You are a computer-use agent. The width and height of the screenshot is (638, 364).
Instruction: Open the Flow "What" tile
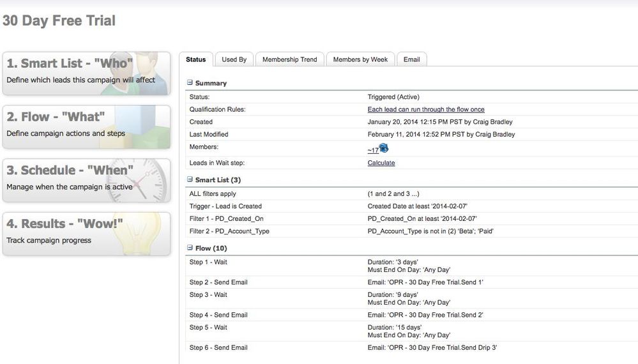coord(86,127)
